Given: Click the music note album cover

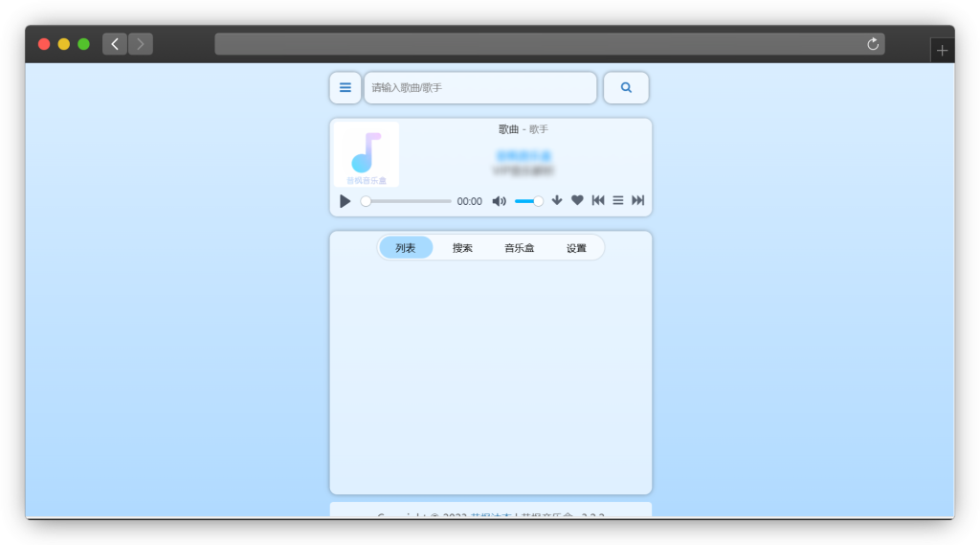Looking at the screenshot, I should tap(367, 154).
